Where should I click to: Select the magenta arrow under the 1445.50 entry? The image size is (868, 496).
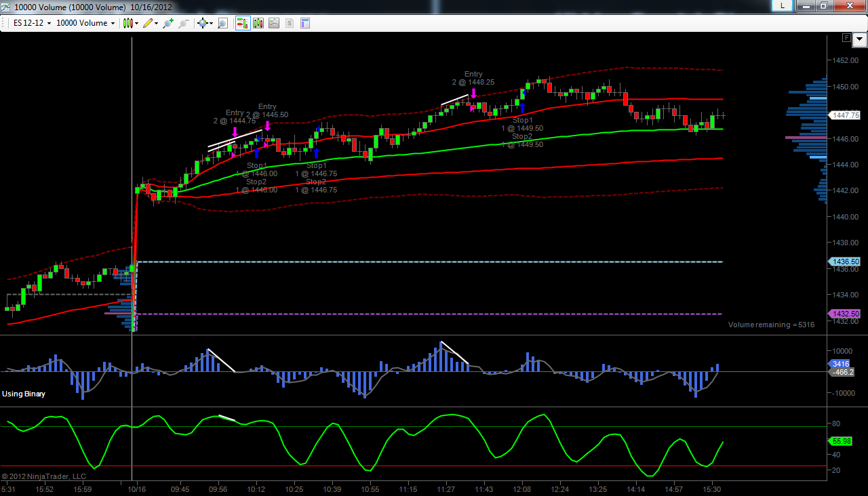pos(267,125)
